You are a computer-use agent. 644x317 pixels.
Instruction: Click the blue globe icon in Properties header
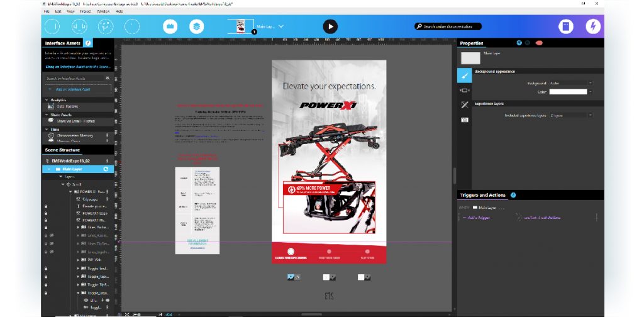519,43
